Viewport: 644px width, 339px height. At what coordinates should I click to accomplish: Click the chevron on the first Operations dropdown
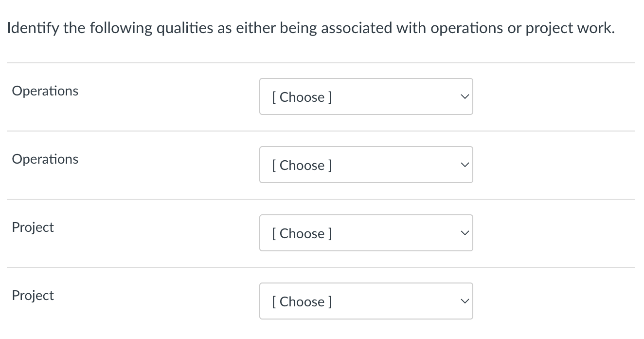coord(465,96)
